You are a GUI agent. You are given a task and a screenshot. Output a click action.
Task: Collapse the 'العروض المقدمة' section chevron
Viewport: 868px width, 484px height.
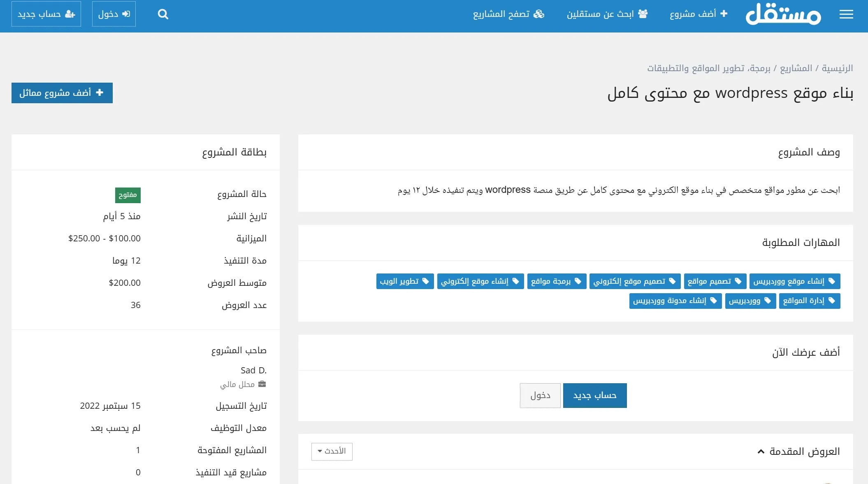761,452
